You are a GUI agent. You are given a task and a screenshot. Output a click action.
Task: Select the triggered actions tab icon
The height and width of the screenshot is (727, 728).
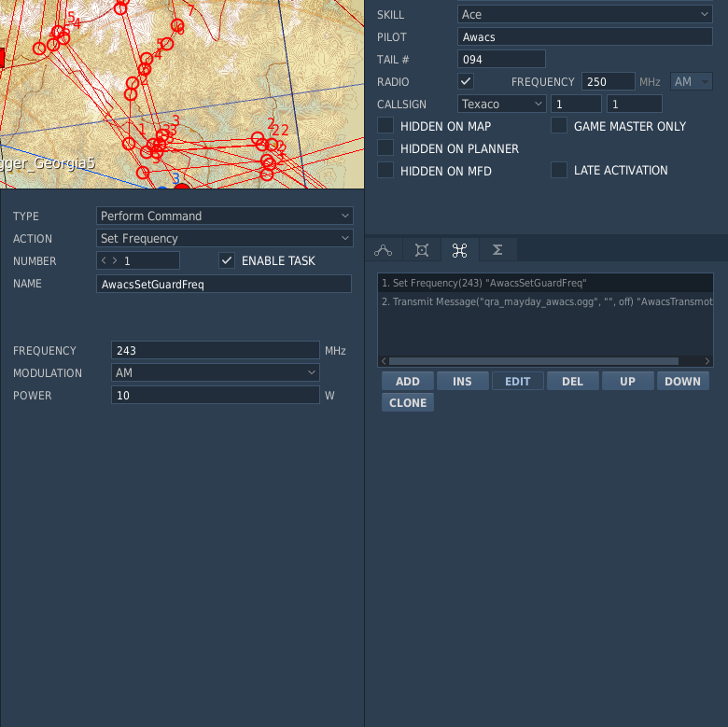pos(459,250)
